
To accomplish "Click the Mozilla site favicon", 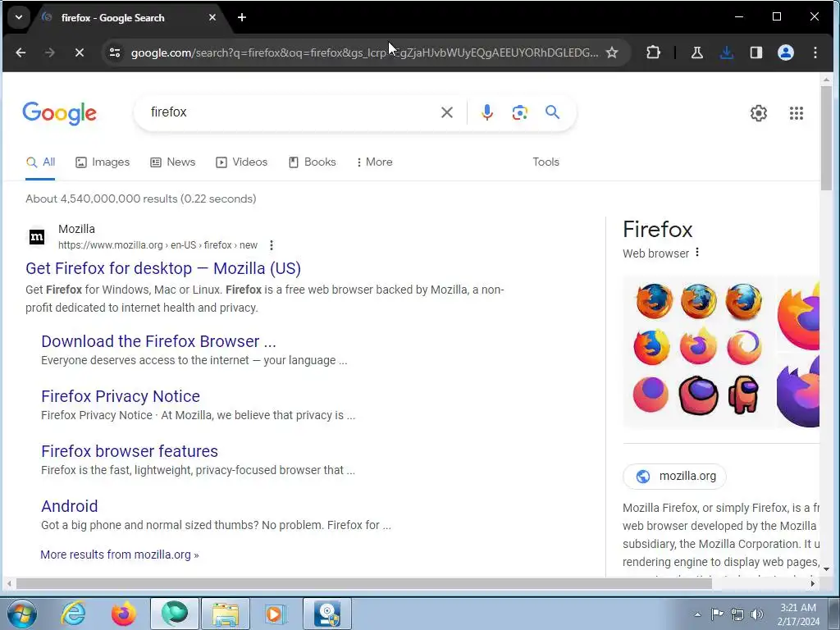I will [36, 236].
